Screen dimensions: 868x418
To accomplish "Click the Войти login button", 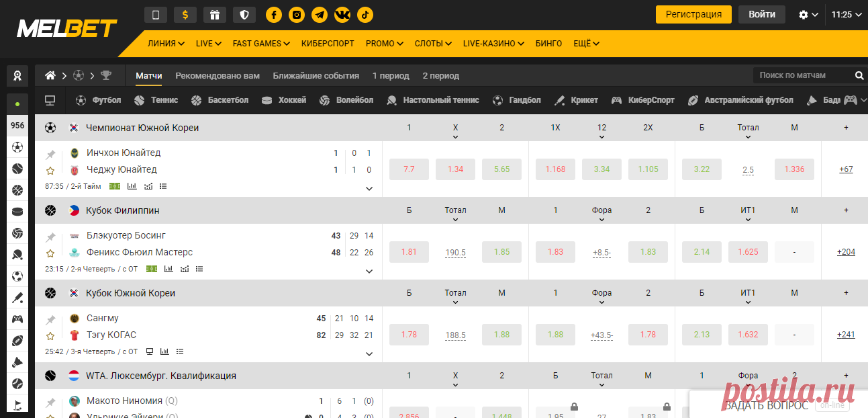I will (761, 14).
